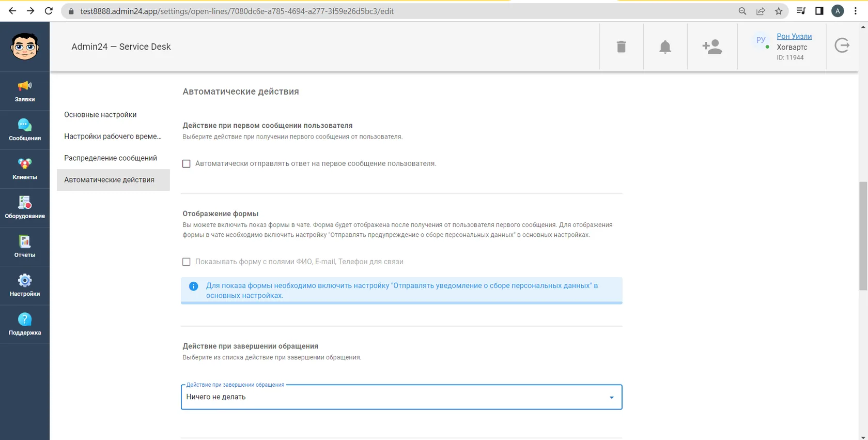Open Chrome three-dot menu
Viewport: 868px width, 440px height.
coord(856,11)
